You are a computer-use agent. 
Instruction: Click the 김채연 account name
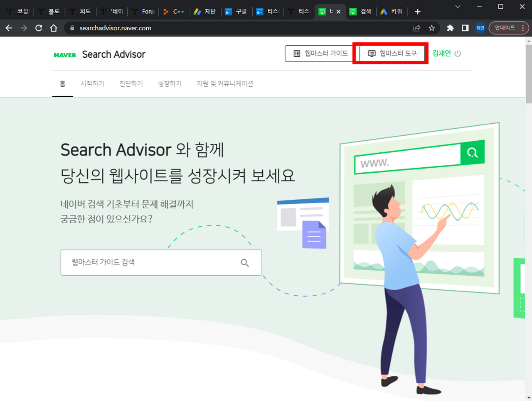[x=441, y=54]
